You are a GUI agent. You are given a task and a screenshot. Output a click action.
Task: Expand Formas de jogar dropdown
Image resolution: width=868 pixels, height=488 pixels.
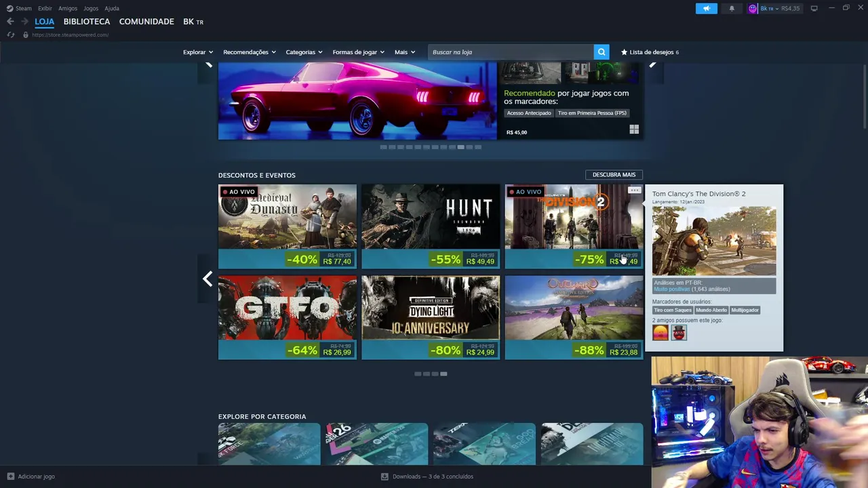[x=358, y=52]
